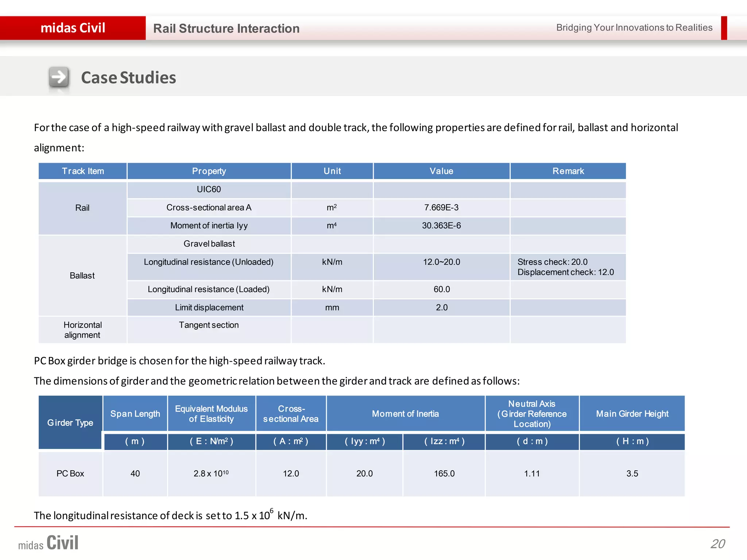Click the midas Civil red header logo
This screenshot has width=747, height=560.
coord(73,28)
